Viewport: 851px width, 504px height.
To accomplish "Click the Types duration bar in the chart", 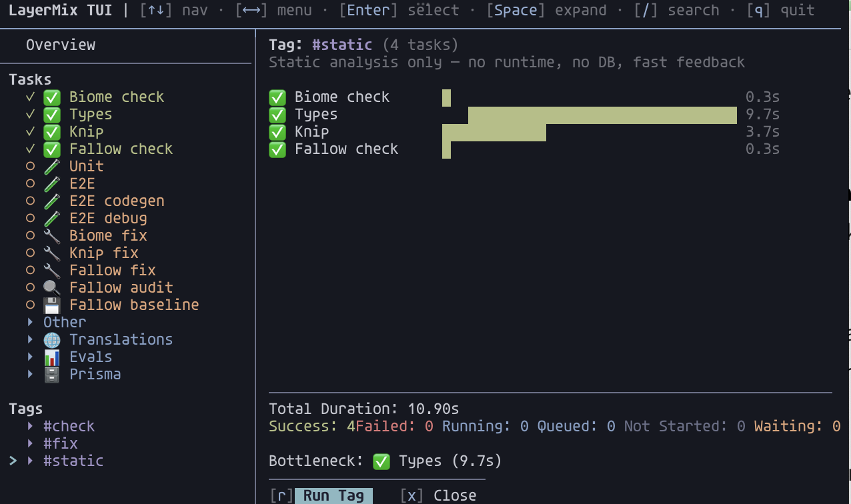I will tap(602, 115).
